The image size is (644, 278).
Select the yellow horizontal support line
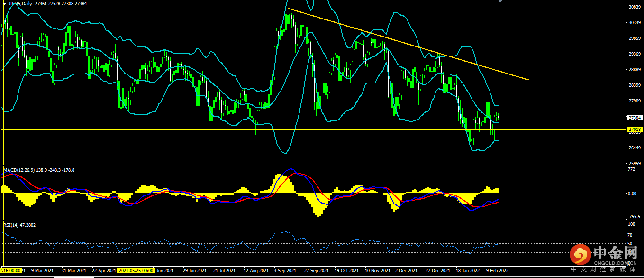[x=190, y=129]
